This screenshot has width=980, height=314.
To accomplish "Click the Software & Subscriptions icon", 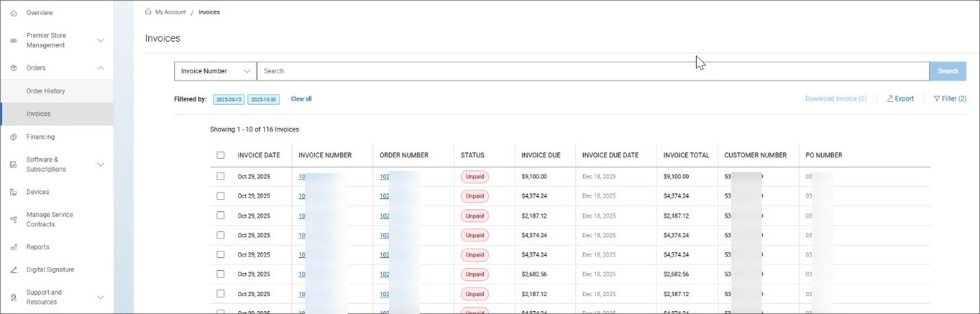I will click(x=14, y=165).
